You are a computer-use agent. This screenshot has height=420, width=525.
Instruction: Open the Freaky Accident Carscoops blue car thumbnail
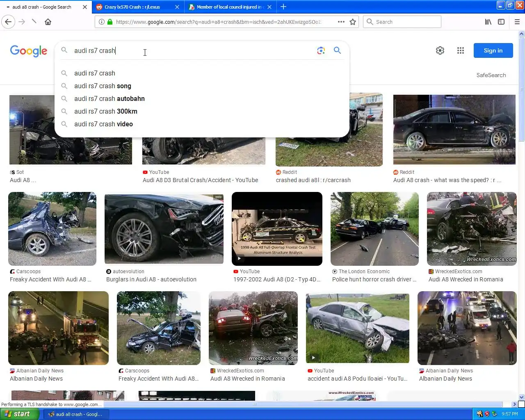point(52,229)
